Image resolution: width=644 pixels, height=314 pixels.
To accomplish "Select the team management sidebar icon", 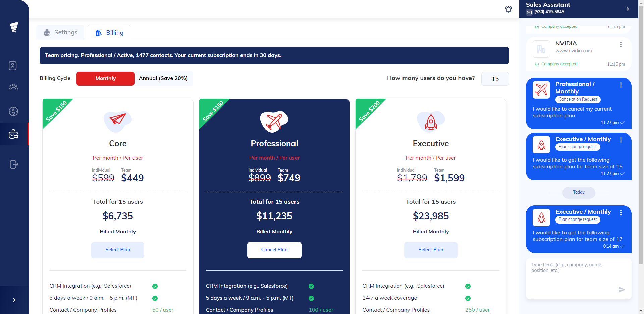I will 13,87.
